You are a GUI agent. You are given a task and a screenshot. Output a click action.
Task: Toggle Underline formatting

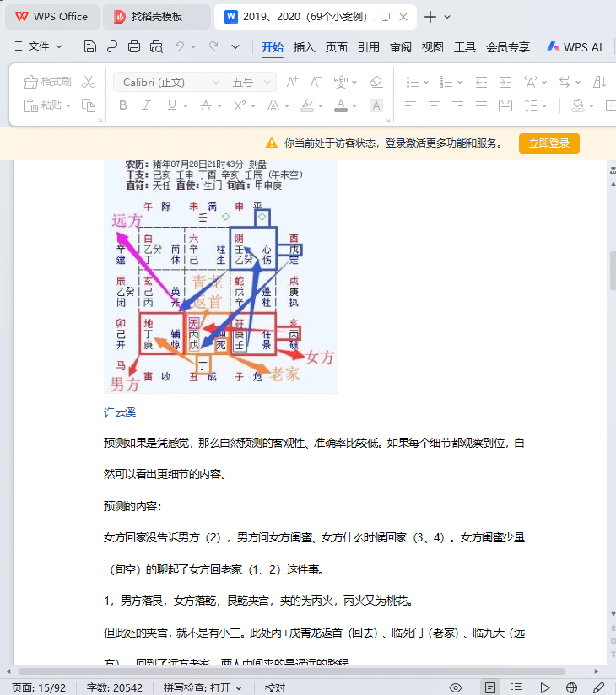172,105
